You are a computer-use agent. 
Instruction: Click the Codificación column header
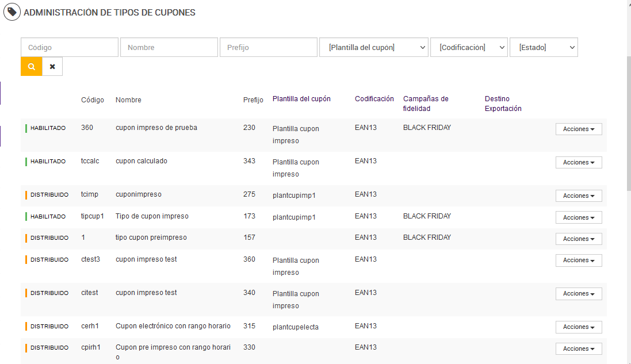coord(374,99)
